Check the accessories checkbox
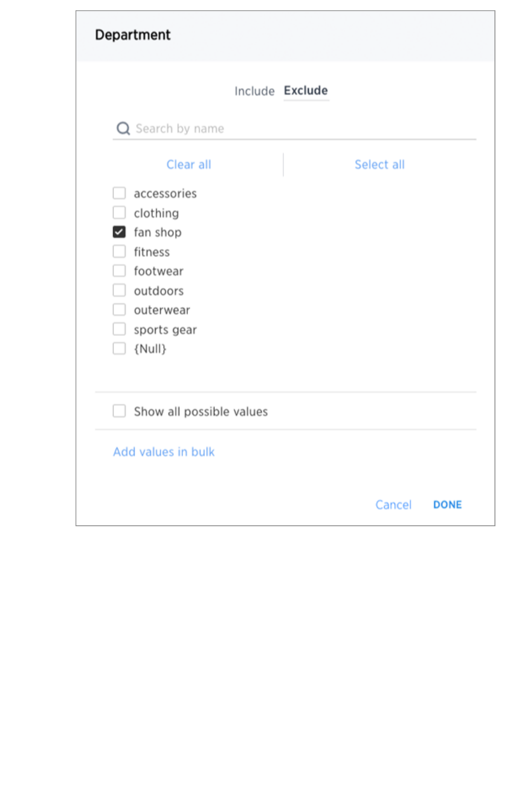This screenshot has width=522, height=812. (x=119, y=193)
